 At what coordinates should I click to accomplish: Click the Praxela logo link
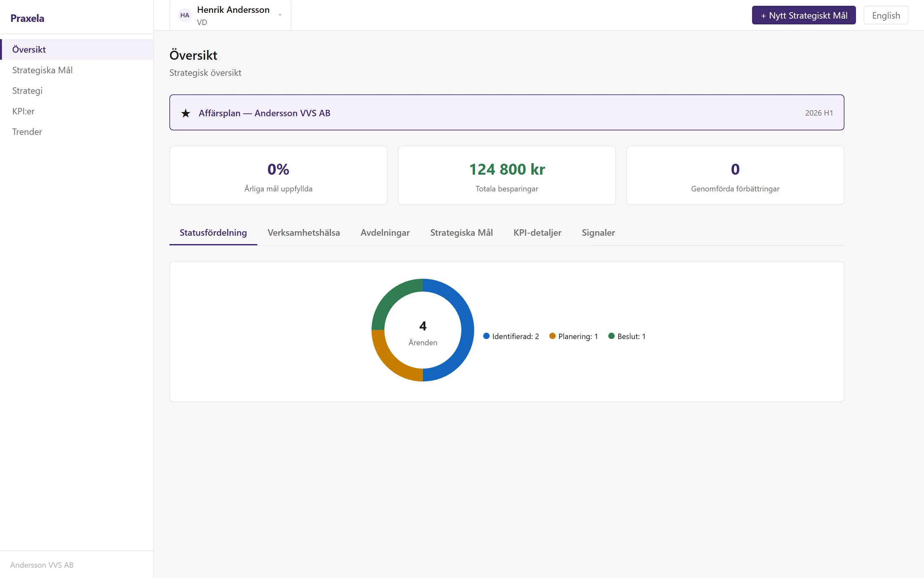[x=27, y=18]
